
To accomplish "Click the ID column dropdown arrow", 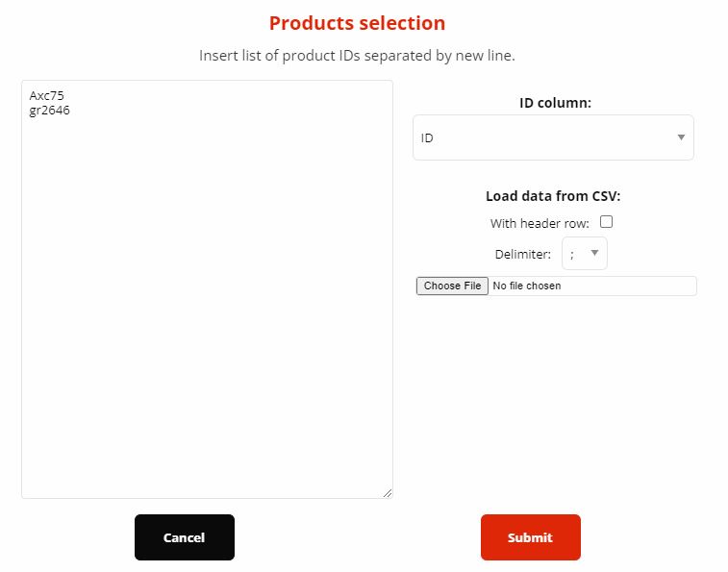I will coord(681,137).
